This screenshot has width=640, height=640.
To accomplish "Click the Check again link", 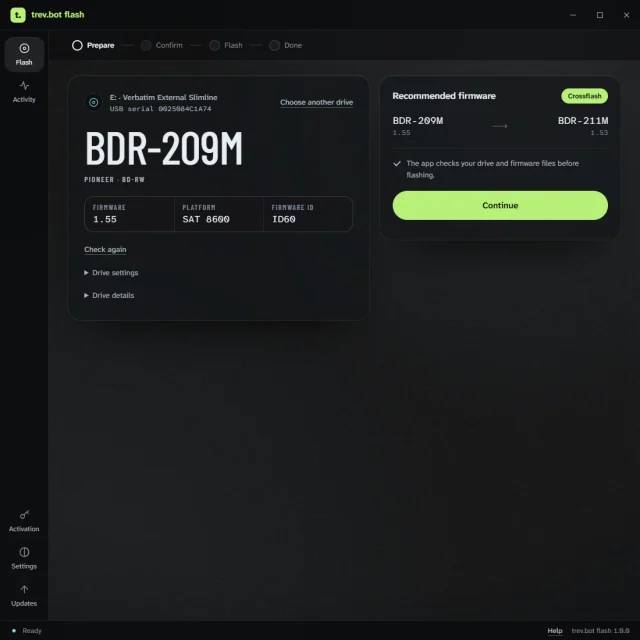I will point(105,249).
